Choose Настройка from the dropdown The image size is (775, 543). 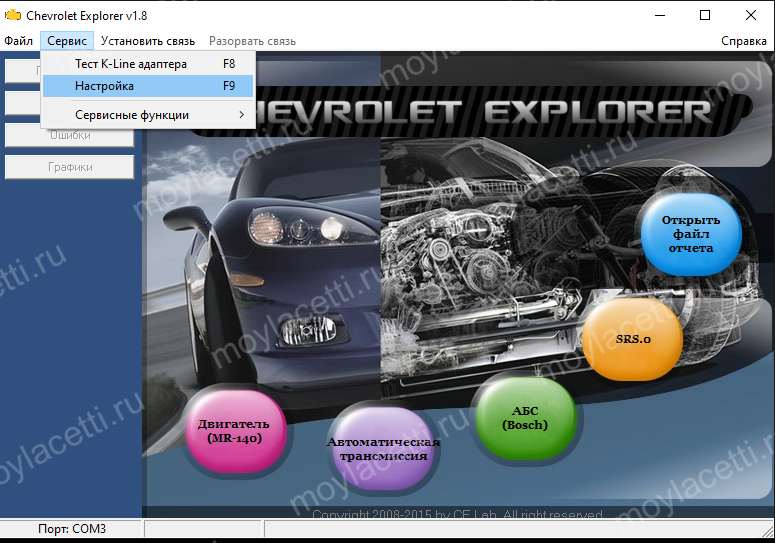point(148,86)
